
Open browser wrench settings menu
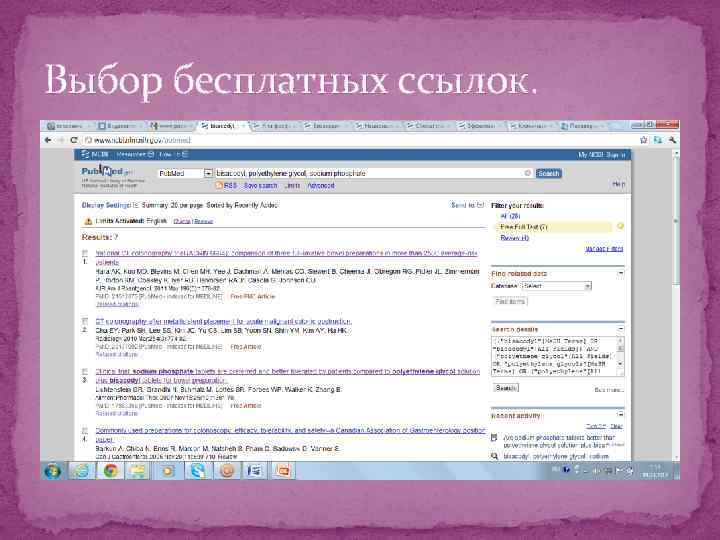point(672,140)
